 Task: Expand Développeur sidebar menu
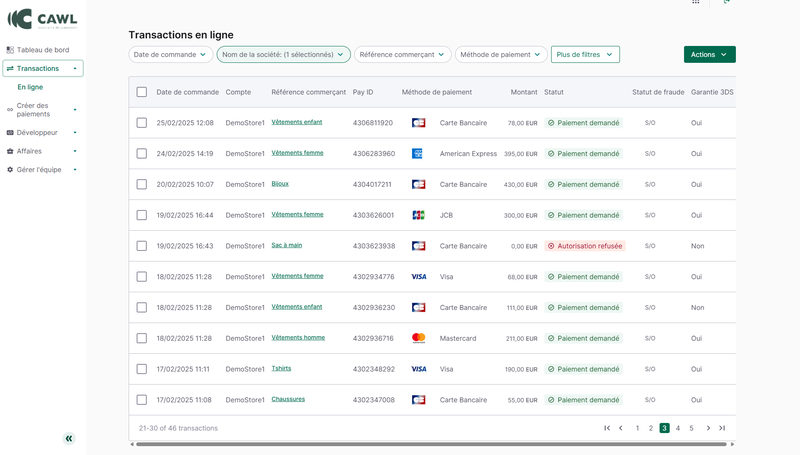click(75, 133)
